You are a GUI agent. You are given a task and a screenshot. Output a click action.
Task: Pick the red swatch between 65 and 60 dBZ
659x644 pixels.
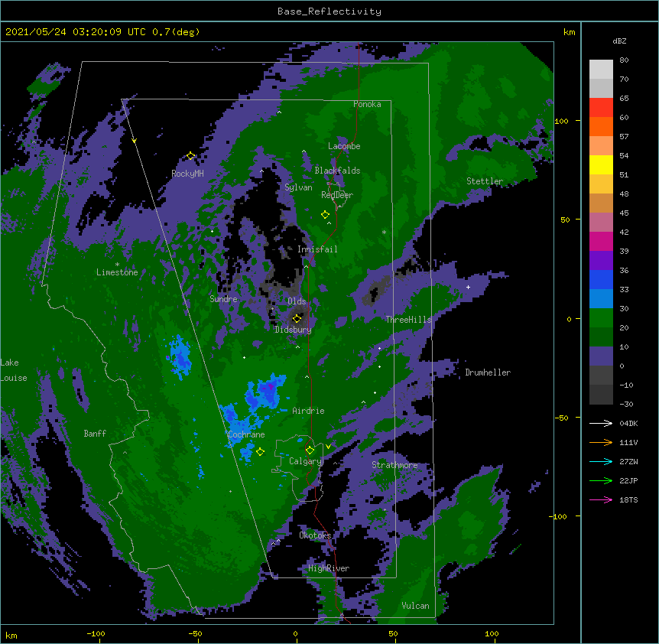[x=601, y=108]
